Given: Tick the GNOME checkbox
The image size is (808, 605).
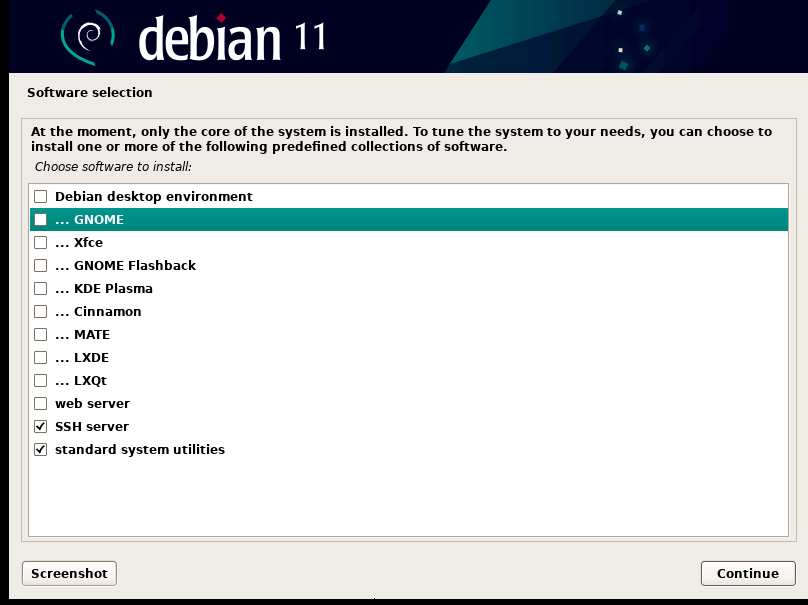Looking at the screenshot, I should (x=40, y=220).
